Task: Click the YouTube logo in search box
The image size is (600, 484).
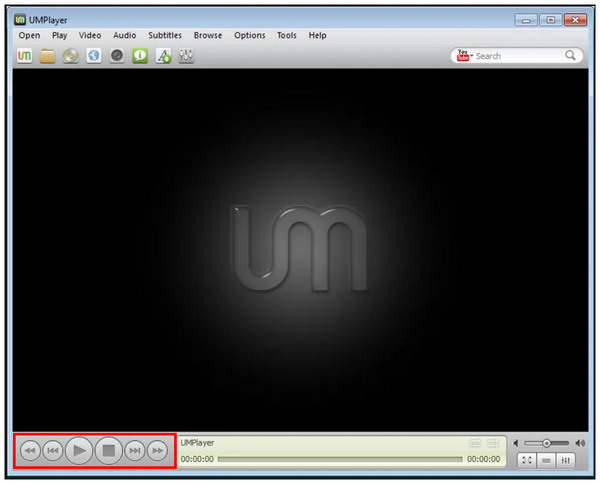Action: click(463, 55)
